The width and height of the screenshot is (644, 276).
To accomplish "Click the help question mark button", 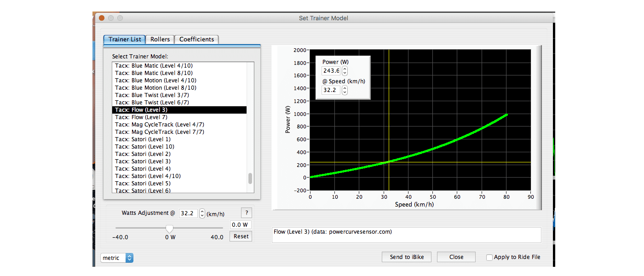I will (x=247, y=213).
